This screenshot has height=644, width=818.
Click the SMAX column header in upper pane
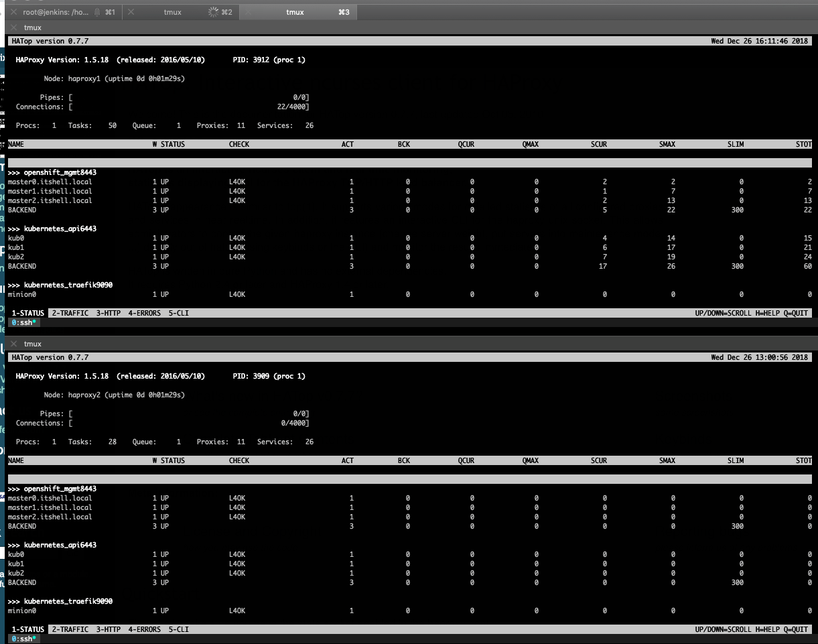pyautogui.click(x=667, y=144)
